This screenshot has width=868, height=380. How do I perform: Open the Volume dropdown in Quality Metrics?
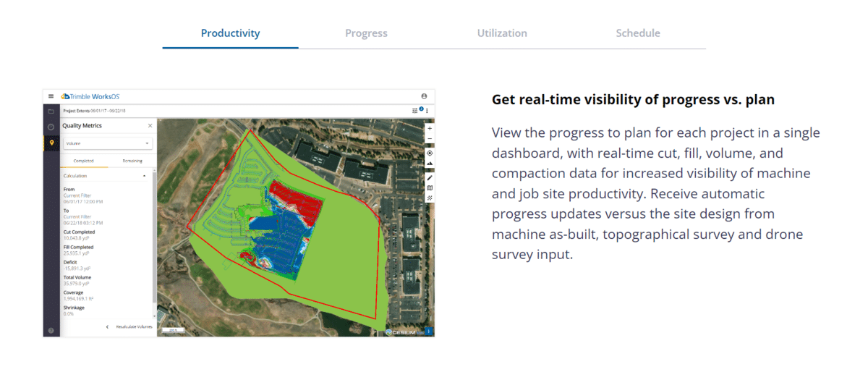pos(107,143)
